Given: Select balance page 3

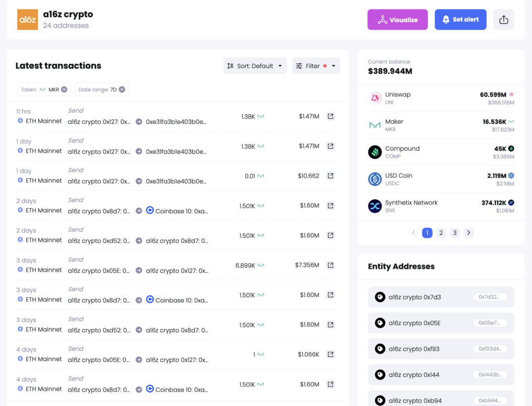Looking at the screenshot, I should click(x=455, y=233).
